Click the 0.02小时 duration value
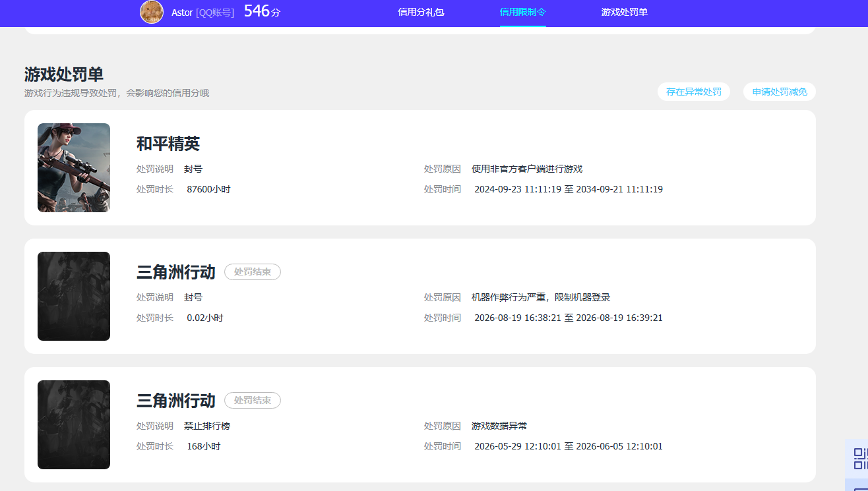 coord(205,318)
